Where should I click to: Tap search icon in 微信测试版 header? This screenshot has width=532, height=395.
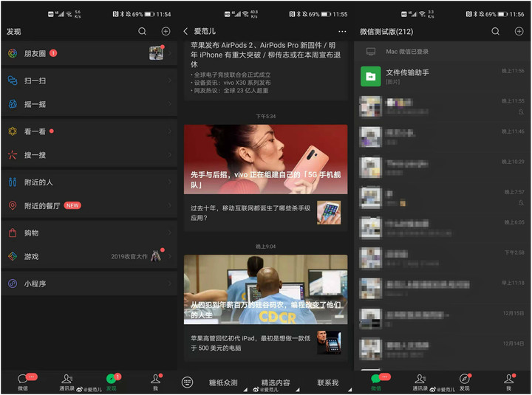pyautogui.click(x=495, y=32)
